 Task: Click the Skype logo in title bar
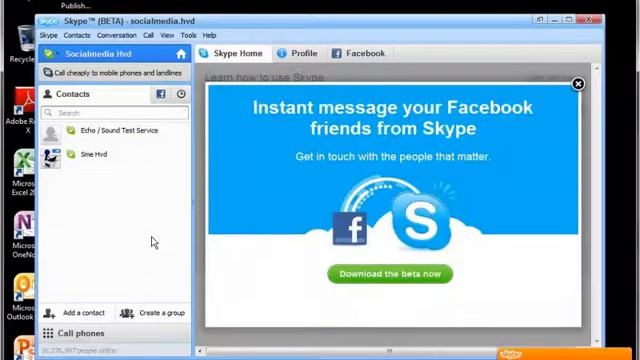49,21
